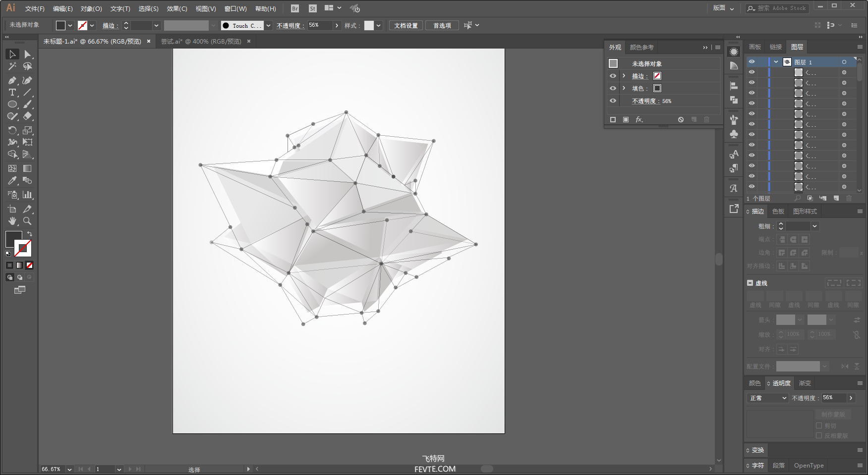Select the Lasso tool
The image size is (868, 475).
click(28, 66)
